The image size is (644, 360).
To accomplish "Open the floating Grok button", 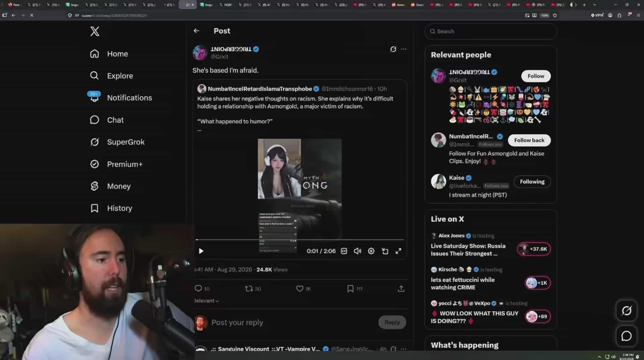I will click(626, 311).
